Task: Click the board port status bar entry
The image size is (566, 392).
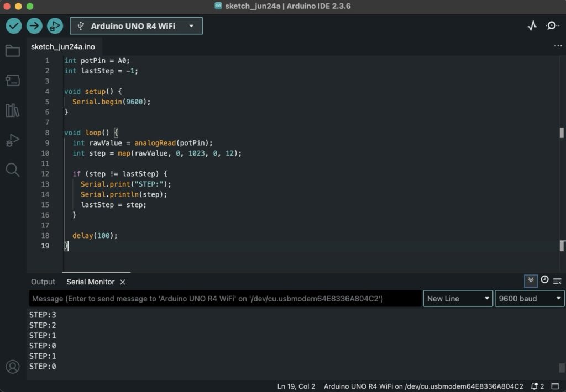Action: (x=423, y=386)
